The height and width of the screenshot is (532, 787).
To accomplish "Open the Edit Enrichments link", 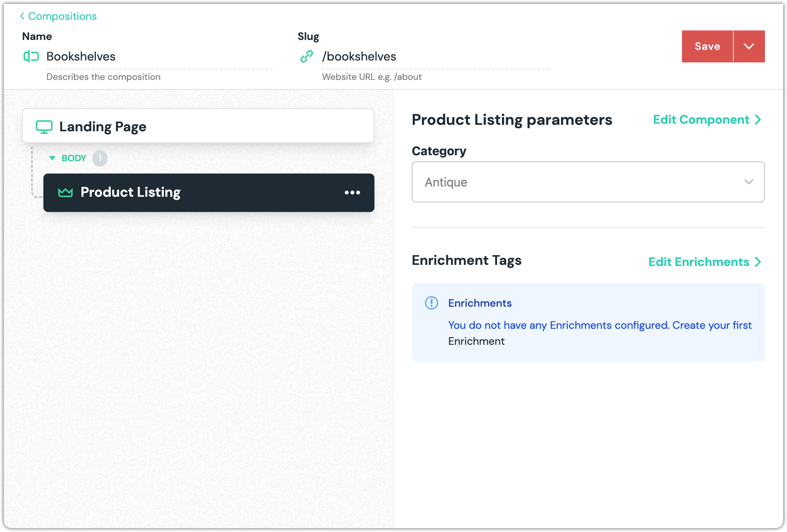I will pyautogui.click(x=699, y=262).
